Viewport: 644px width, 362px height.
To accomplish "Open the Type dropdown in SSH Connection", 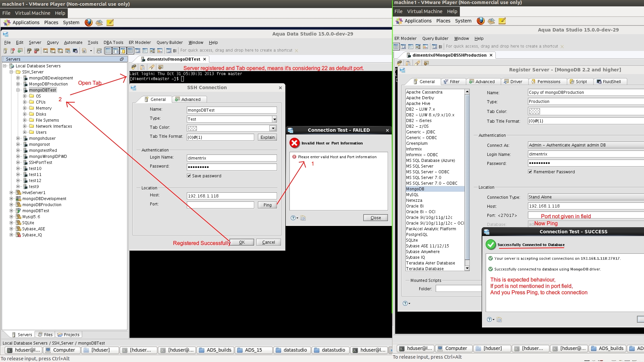I will coord(274,119).
